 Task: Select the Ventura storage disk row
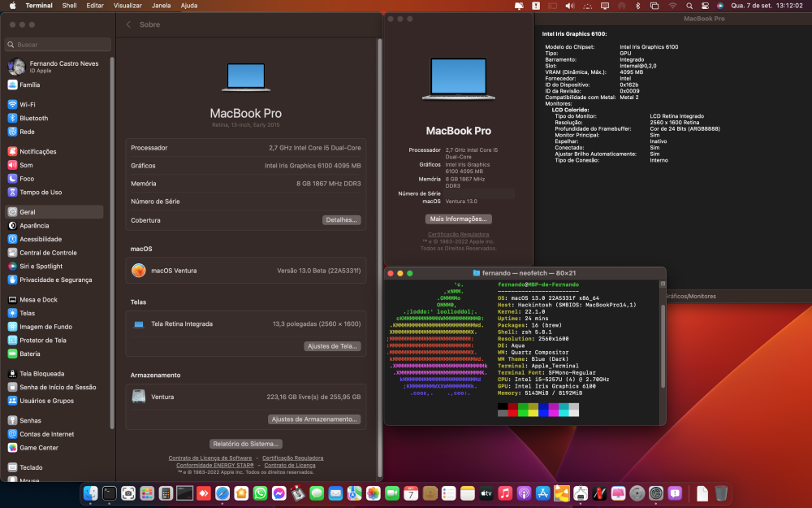(246, 397)
